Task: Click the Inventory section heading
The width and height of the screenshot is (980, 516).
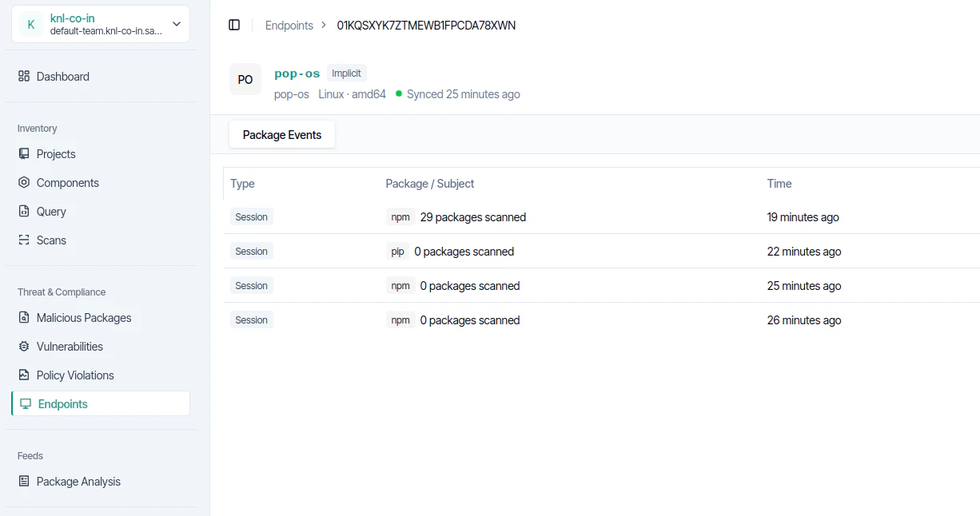Action: [x=38, y=129]
